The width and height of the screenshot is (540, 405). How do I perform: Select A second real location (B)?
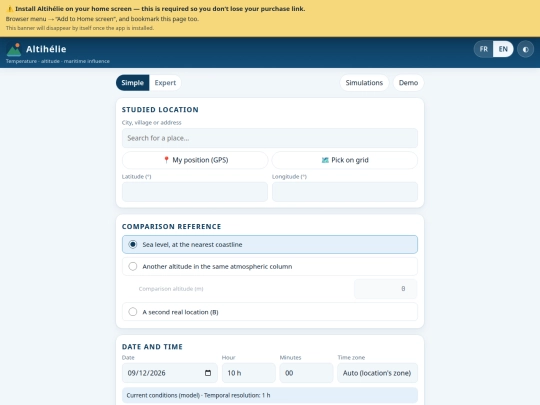(x=270, y=312)
